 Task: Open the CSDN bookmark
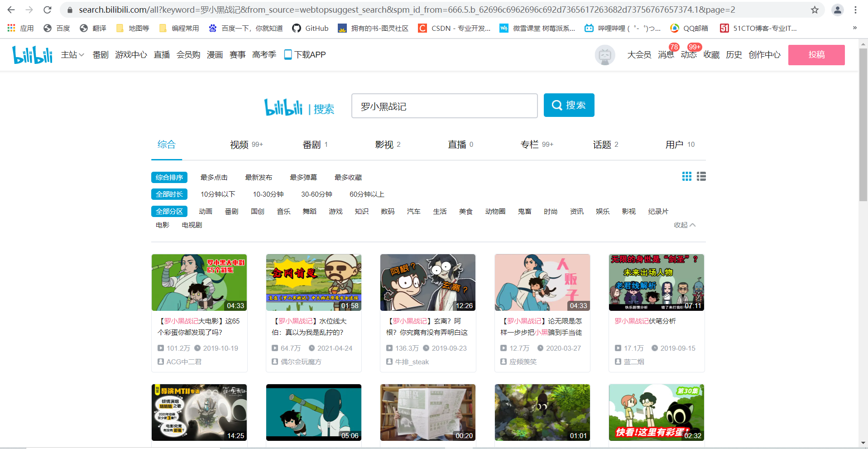click(x=454, y=28)
